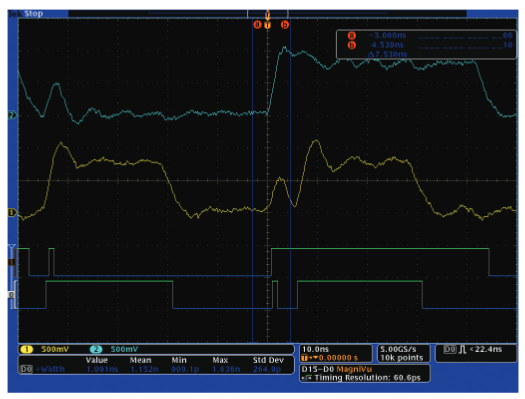
Task: Click the Timing Resolution: 60.6ps text
Action: click(367, 378)
